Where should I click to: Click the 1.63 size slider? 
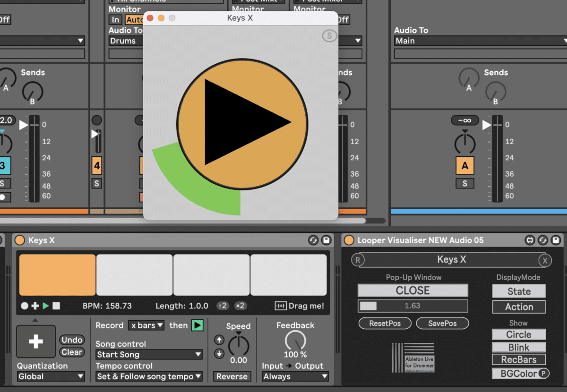click(x=413, y=306)
